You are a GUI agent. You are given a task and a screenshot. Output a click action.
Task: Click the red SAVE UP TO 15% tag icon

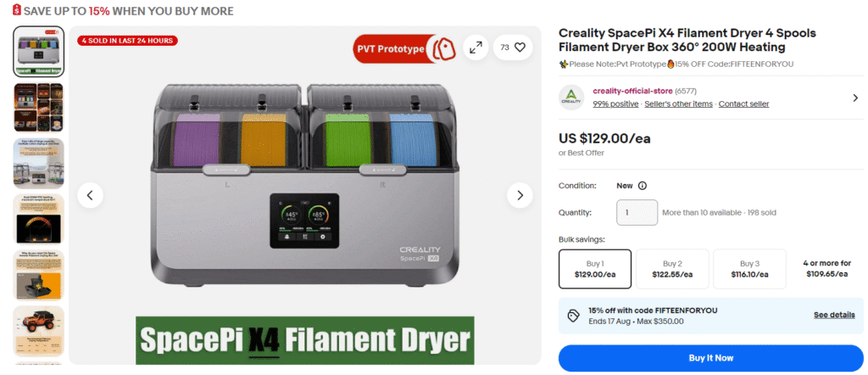[x=16, y=10]
